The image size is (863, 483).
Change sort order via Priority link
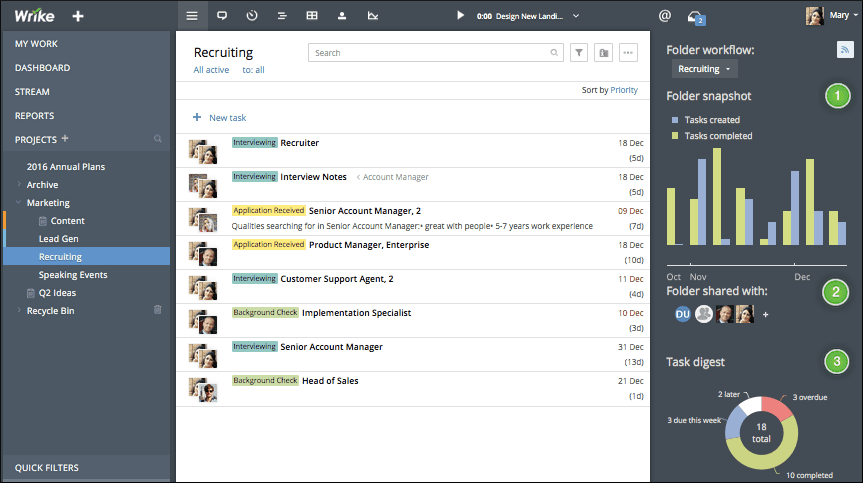click(624, 90)
